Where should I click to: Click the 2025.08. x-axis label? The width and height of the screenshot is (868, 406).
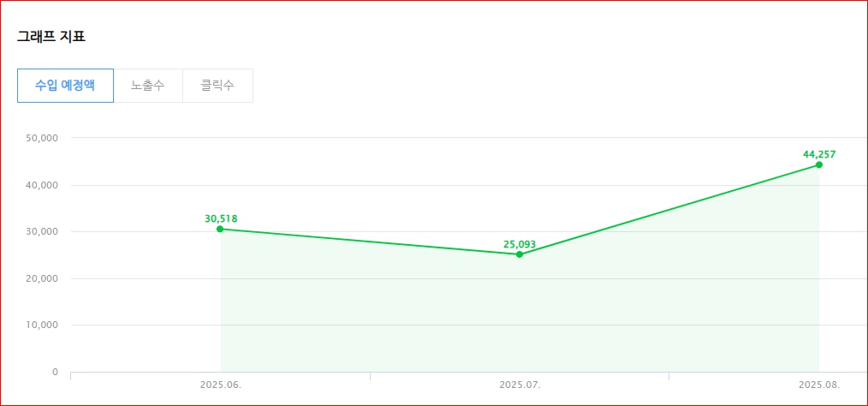(x=819, y=385)
